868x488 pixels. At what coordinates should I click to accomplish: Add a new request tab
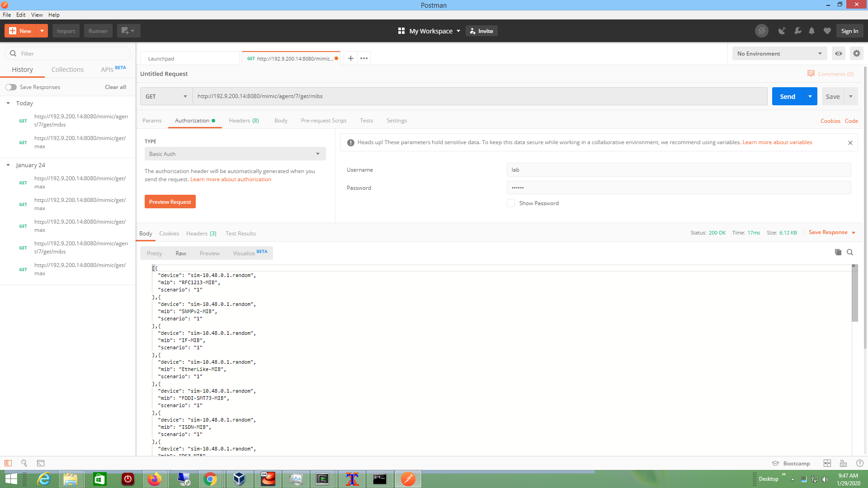(x=350, y=58)
